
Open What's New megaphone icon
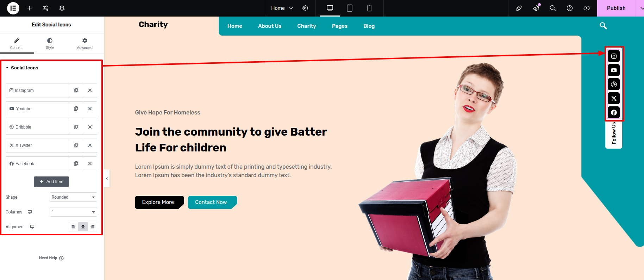[536, 8]
